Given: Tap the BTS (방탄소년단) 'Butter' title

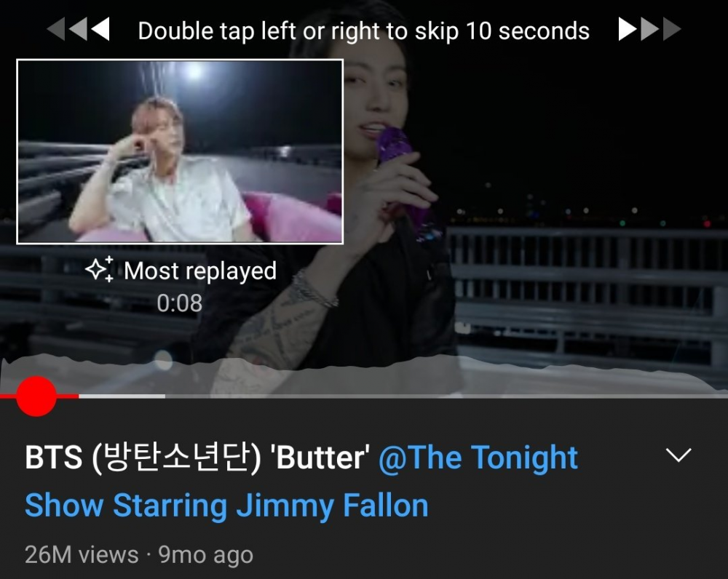Looking at the screenshot, I should [x=197, y=458].
